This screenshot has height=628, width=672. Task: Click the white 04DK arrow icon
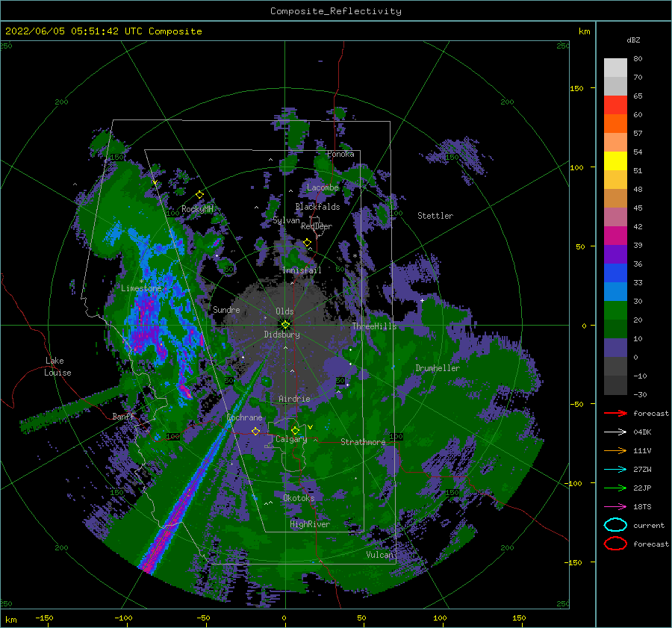(615, 432)
